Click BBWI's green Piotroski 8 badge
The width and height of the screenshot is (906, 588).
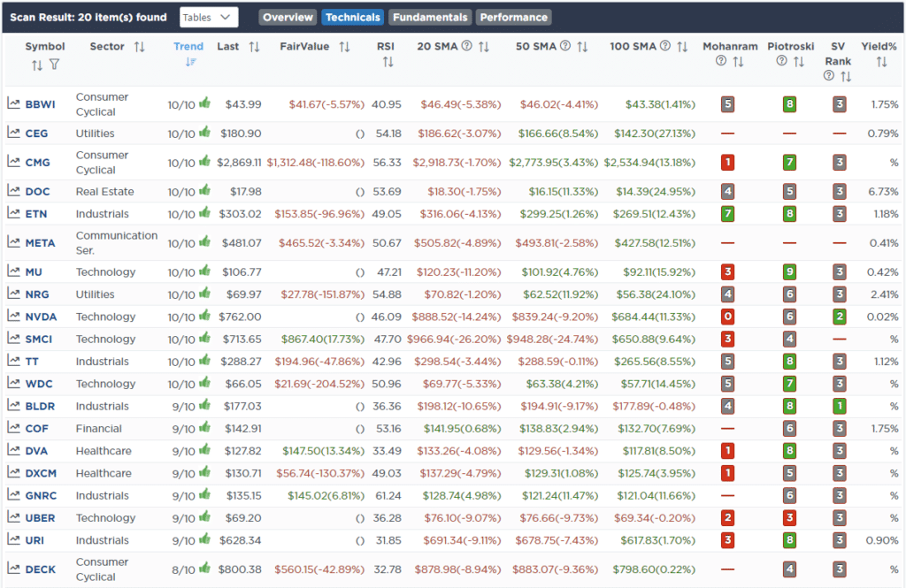coord(789,104)
